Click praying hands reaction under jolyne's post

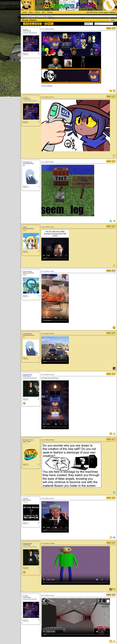[x=114, y=265]
